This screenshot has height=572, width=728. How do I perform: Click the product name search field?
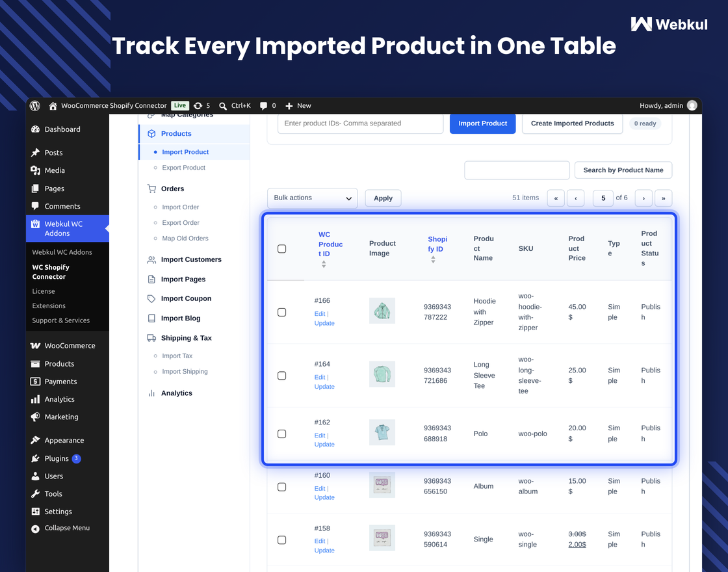point(517,170)
